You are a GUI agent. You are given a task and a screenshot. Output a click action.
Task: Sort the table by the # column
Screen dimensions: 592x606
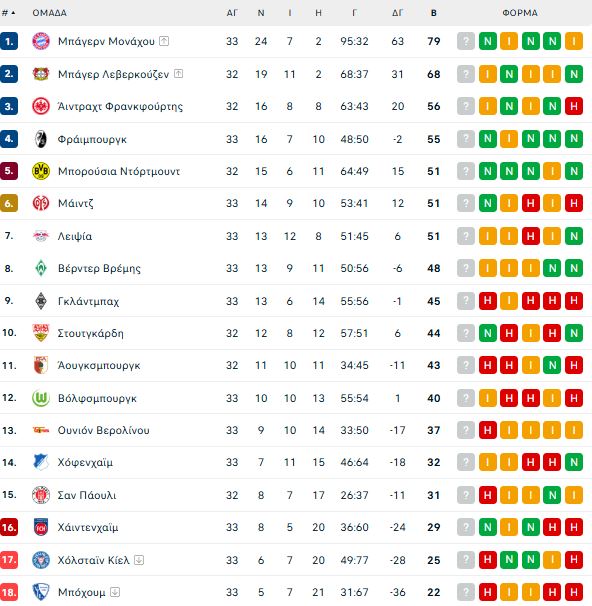tap(9, 13)
